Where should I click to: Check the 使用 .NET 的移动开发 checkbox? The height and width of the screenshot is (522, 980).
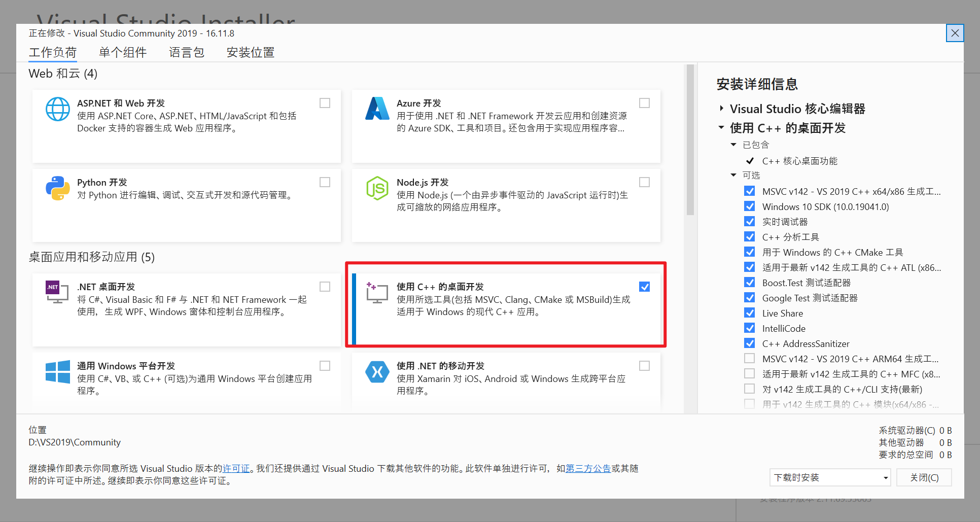645,366
